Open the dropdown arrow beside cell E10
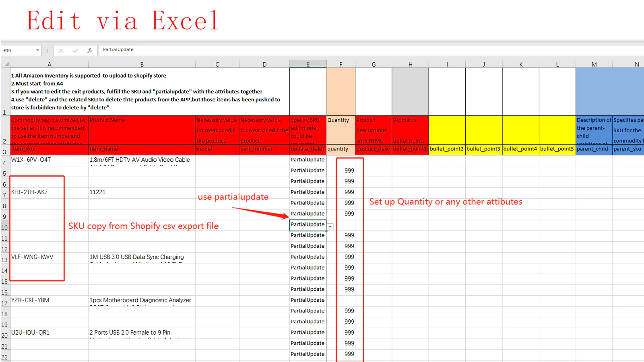 click(x=330, y=227)
